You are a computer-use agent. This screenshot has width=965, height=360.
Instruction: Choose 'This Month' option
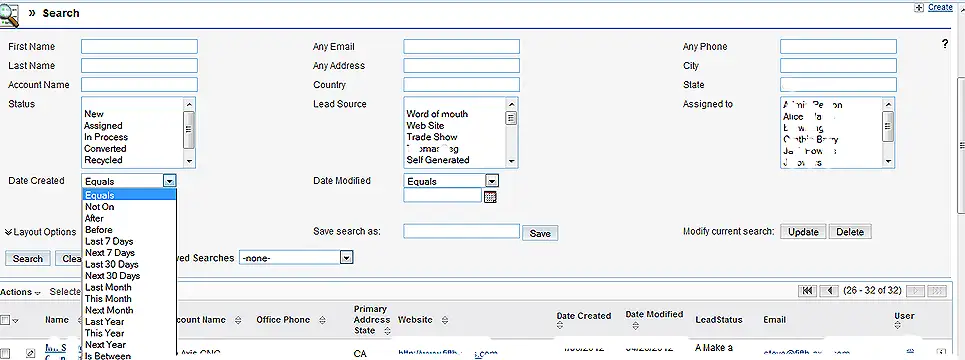click(129, 298)
